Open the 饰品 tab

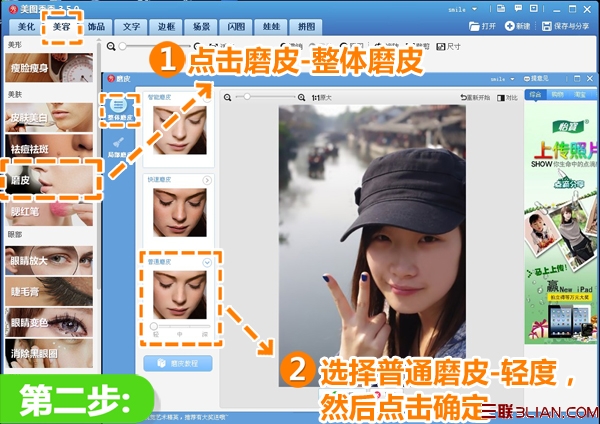(x=96, y=27)
